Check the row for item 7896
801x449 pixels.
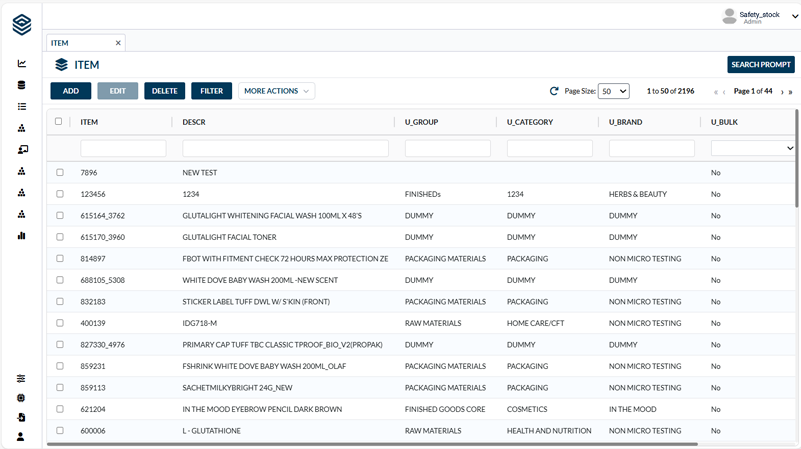pyautogui.click(x=60, y=173)
